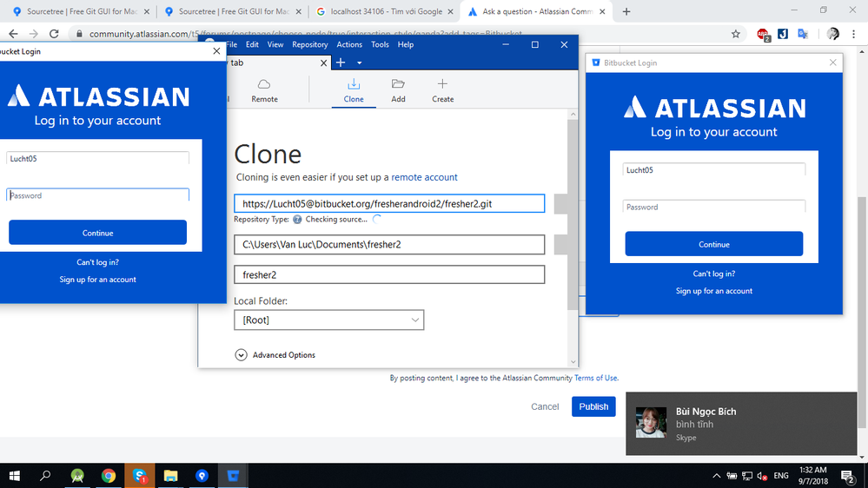Follow the remote account link
Viewport: 868px width, 488px height.
(x=424, y=177)
